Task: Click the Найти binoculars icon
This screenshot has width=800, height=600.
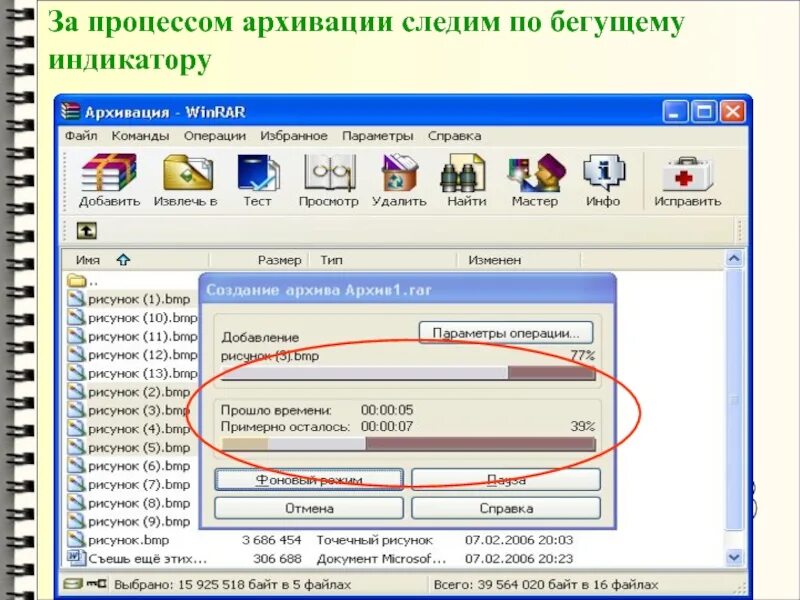Action: (463, 173)
